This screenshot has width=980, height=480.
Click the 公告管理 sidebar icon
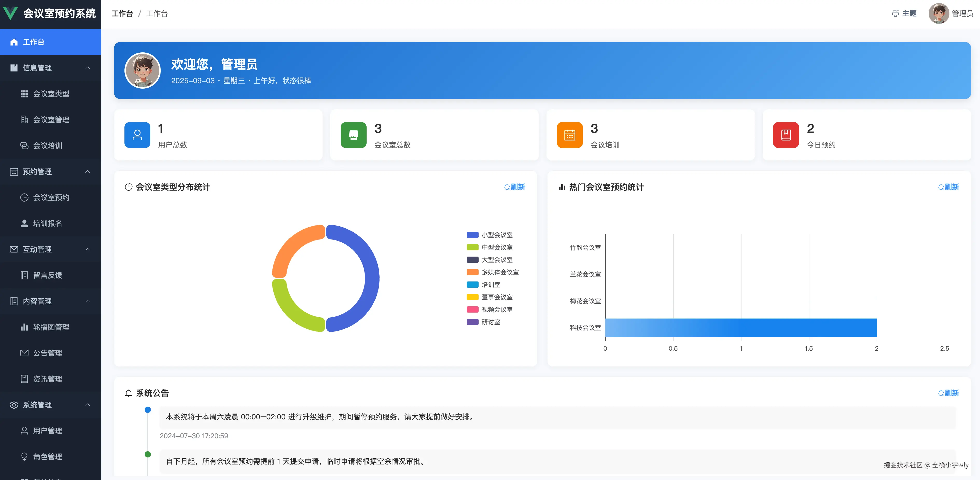(x=24, y=352)
